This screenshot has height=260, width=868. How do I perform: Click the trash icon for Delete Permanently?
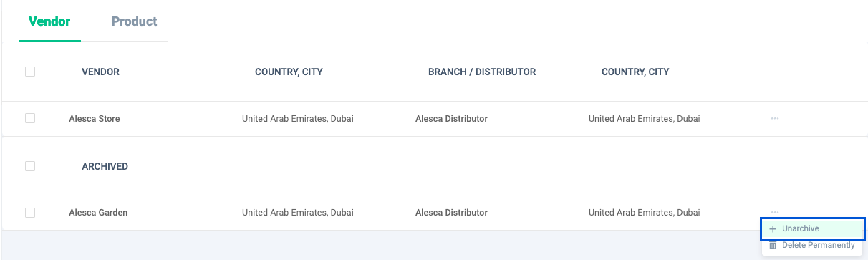pyautogui.click(x=773, y=245)
